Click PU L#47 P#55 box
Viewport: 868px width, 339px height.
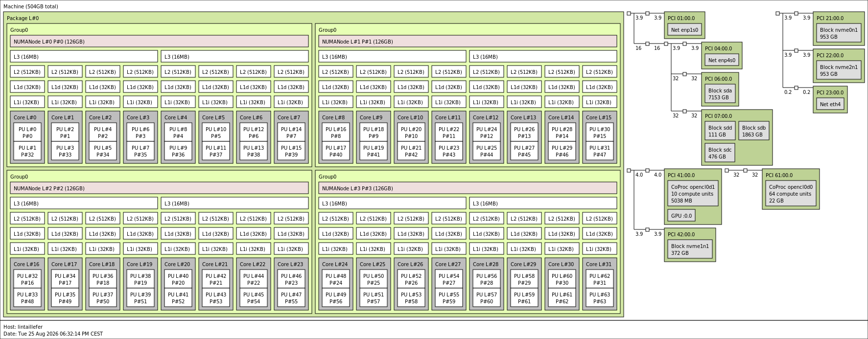(x=291, y=298)
